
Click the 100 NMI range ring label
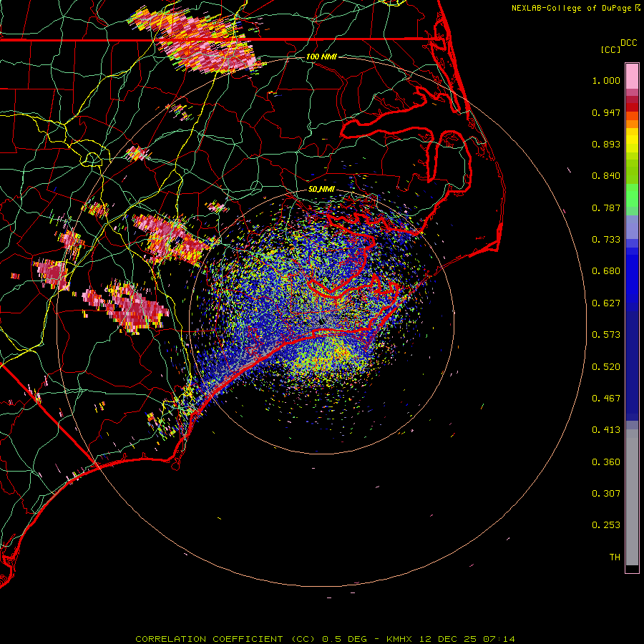(x=321, y=57)
